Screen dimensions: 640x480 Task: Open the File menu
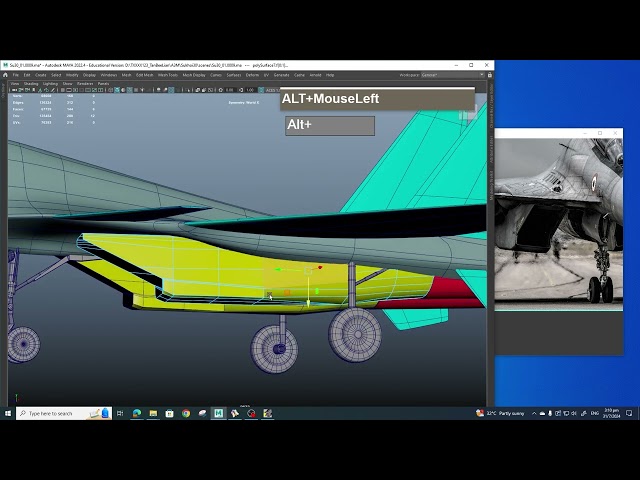coord(16,75)
